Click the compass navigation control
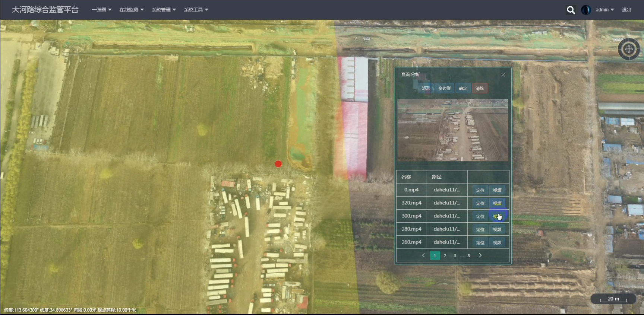Screen dimensions: 644x315 point(629,49)
